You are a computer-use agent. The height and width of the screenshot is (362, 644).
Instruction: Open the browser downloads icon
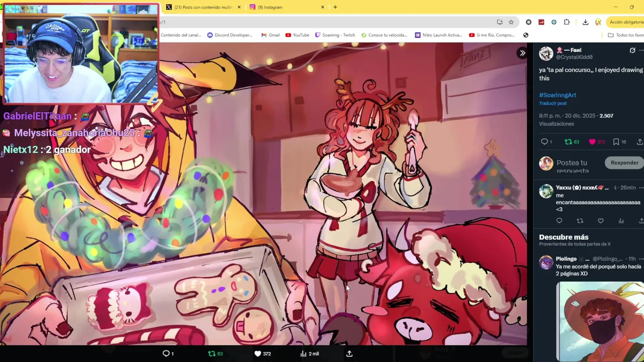[x=585, y=22]
